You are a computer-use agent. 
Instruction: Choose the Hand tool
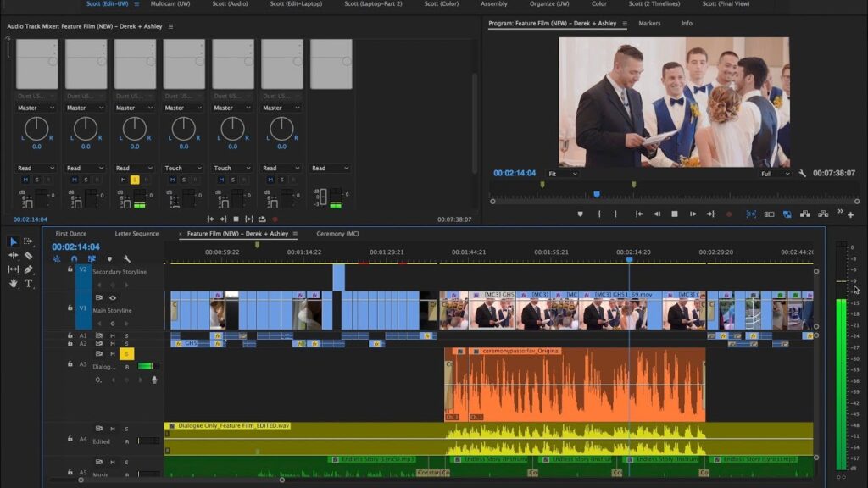coord(14,283)
